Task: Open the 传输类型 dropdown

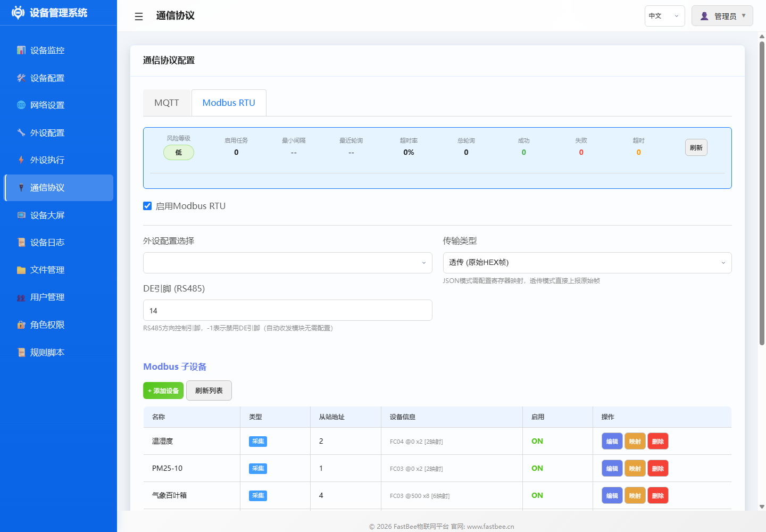Action: tap(587, 263)
